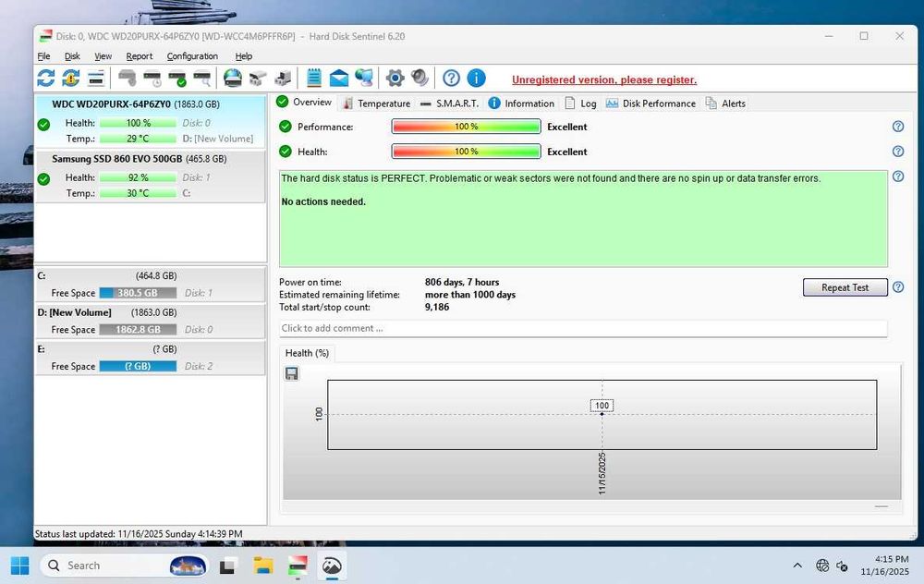Viewport: 924px width, 584px height.
Task: Select the E: partition entry
Action: tap(151, 357)
